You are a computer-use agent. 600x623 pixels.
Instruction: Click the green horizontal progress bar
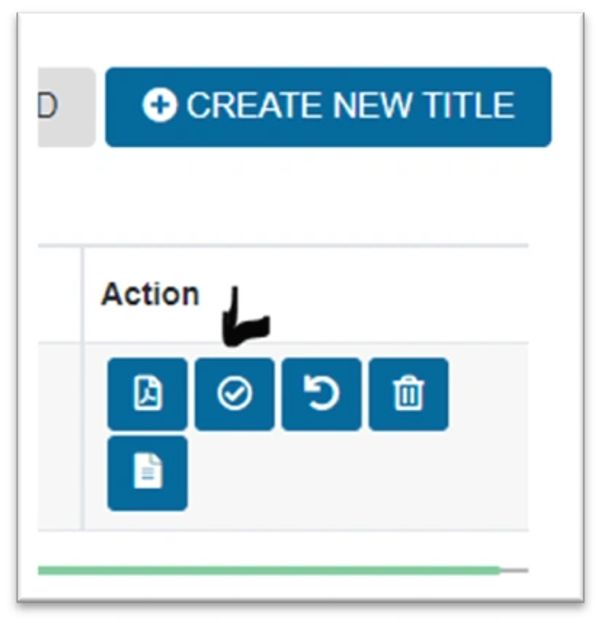[x=268, y=570]
